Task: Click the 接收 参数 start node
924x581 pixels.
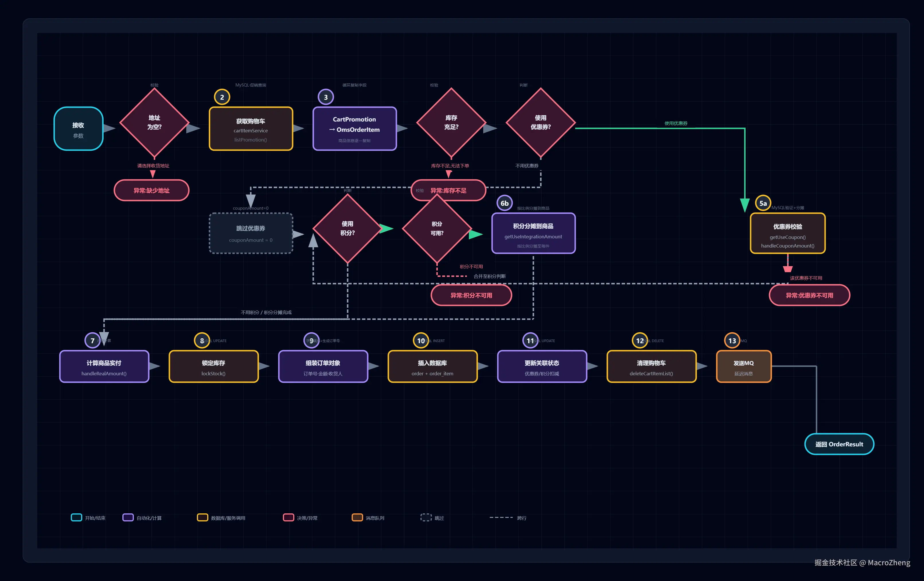Action: click(x=78, y=129)
